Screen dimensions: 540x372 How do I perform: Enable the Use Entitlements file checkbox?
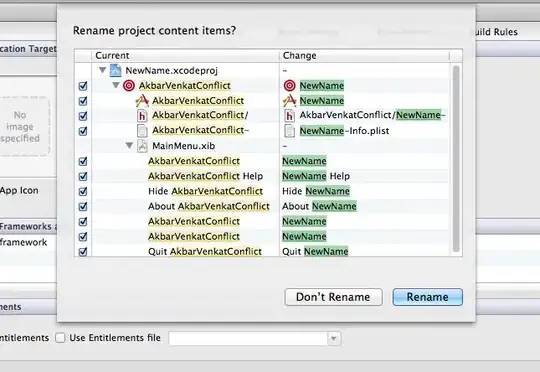[x=60, y=338]
